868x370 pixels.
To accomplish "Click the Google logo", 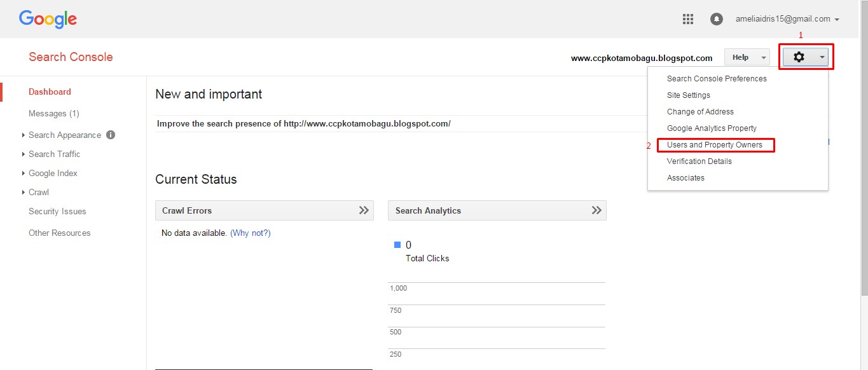I will click(48, 19).
